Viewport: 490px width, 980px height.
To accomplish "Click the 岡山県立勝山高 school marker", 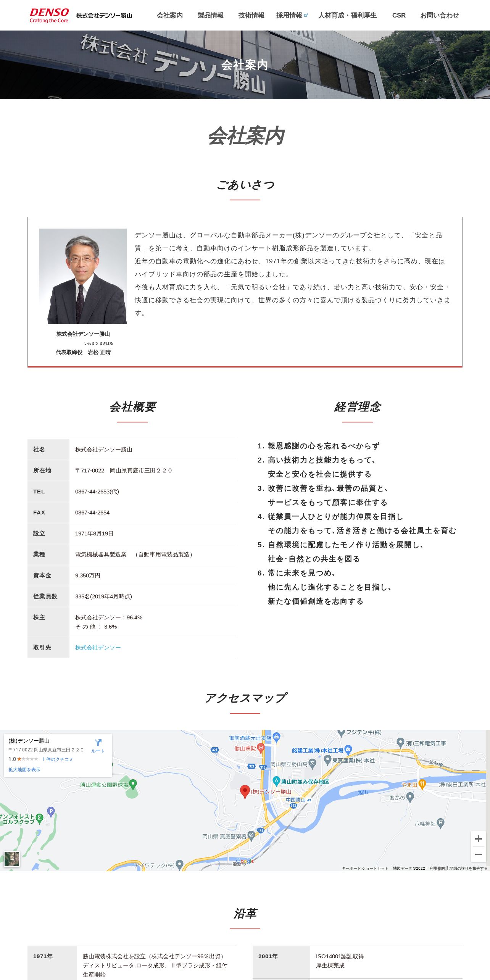I will (313, 764).
